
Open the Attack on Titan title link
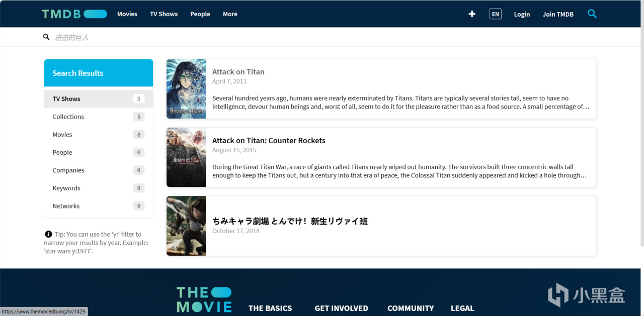tap(238, 72)
